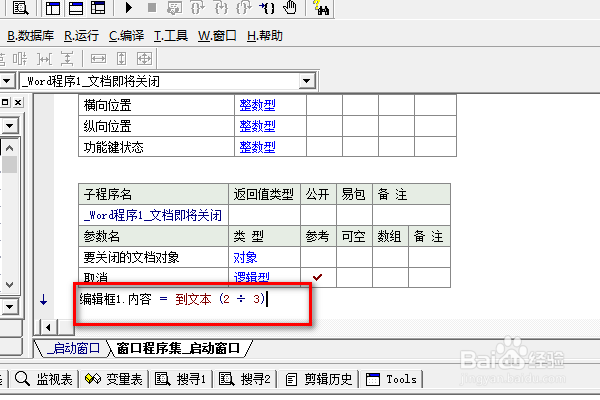Click the align-to-grid layout icon

tap(20, 59)
